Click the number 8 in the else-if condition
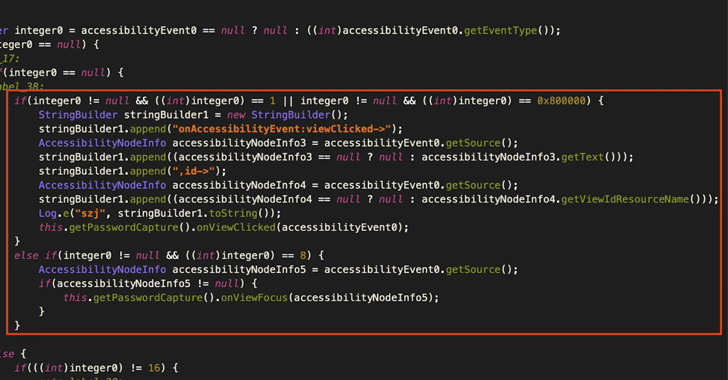The width and height of the screenshot is (728, 380). 303,256
